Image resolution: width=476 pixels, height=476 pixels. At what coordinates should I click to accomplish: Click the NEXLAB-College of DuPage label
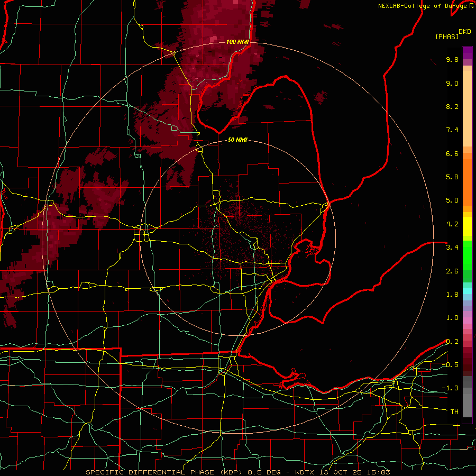(422, 6)
